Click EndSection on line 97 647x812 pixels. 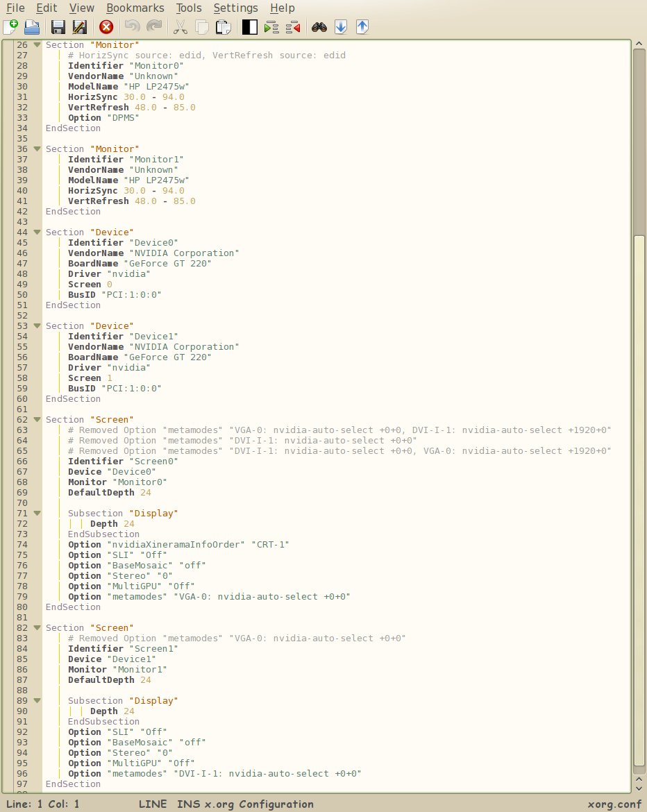[73, 784]
